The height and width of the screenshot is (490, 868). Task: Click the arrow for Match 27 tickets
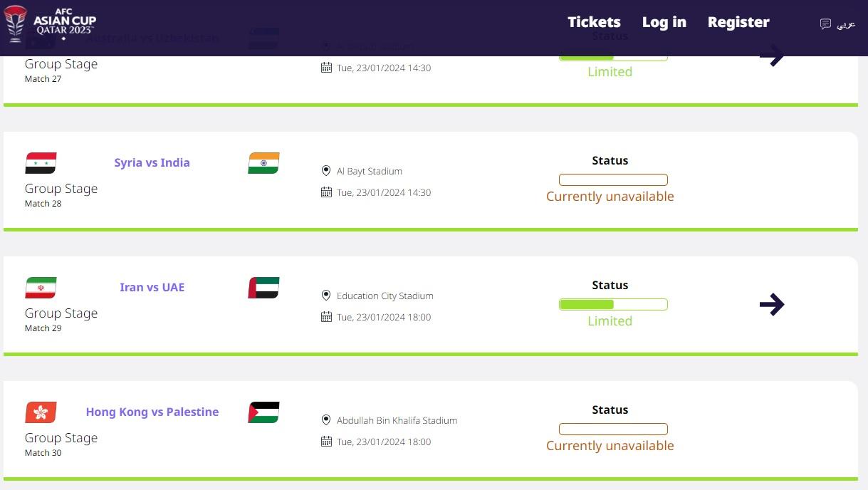point(771,56)
